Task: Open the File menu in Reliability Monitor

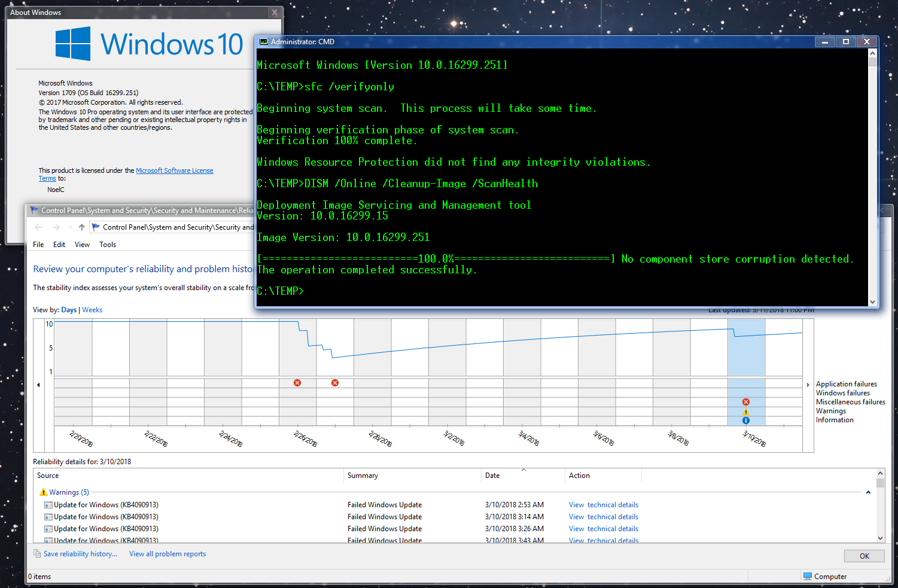Action: coord(38,245)
